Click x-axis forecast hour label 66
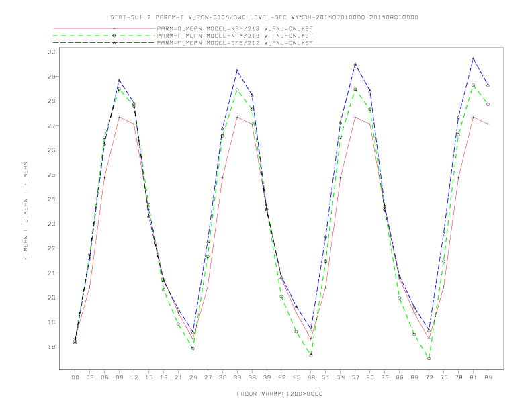 point(400,377)
